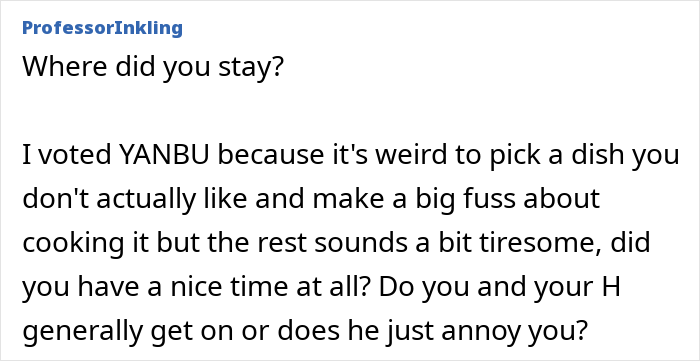This screenshot has width=700, height=361.
Task: Click the line starting "cooking it but"
Action: coord(336,244)
